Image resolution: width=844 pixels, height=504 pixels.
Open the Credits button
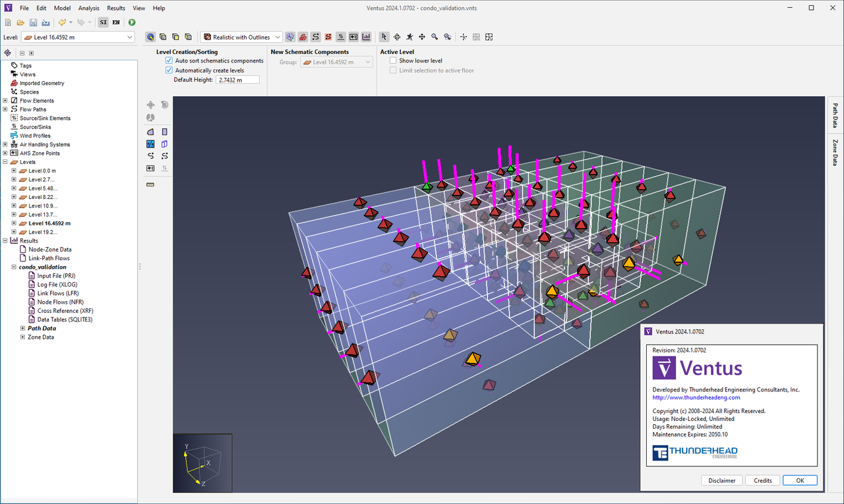(763, 480)
